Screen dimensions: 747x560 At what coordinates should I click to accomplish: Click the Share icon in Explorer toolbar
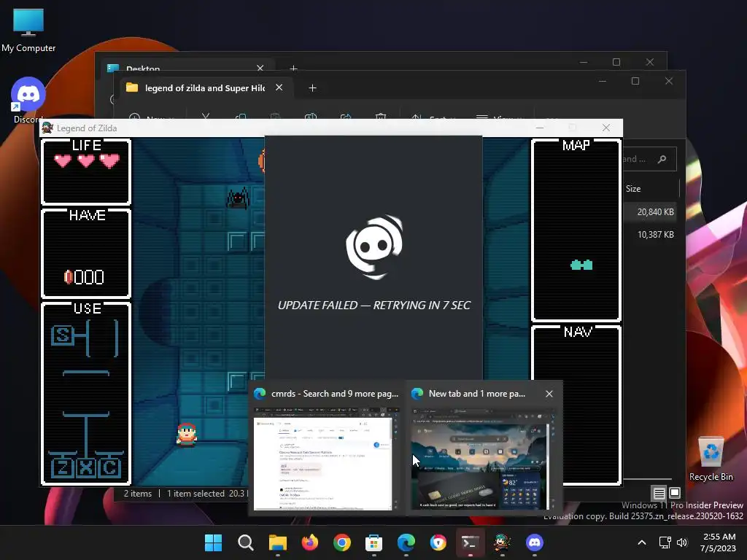click(346, 117)
